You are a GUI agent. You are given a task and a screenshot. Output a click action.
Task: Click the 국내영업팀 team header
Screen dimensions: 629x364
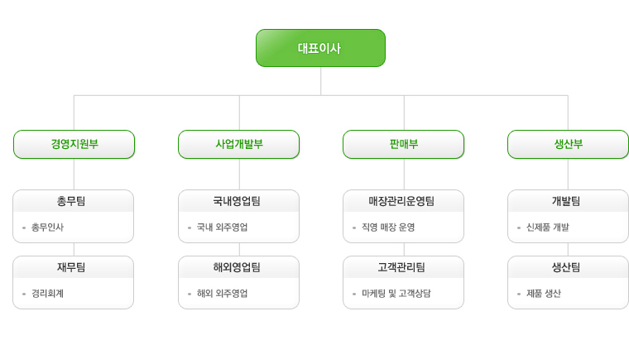(238, 201)
